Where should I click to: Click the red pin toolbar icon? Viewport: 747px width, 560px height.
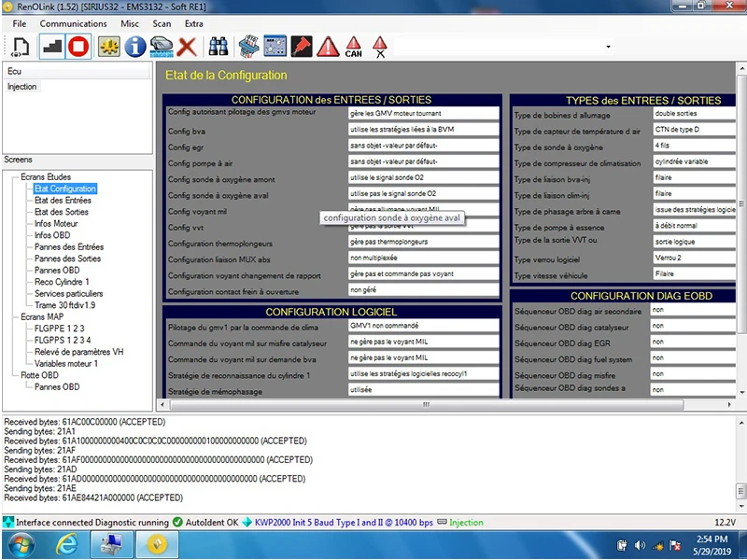tap(302, 46)
